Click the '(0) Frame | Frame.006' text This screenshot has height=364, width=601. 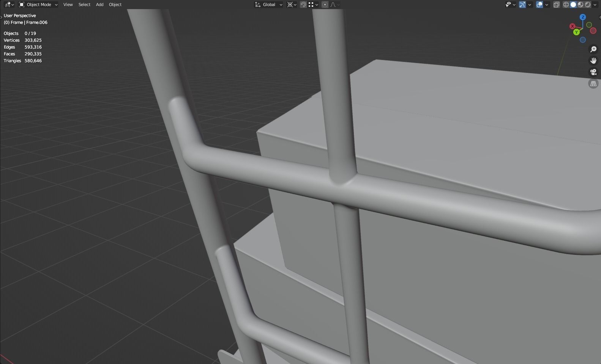[25, 22]
